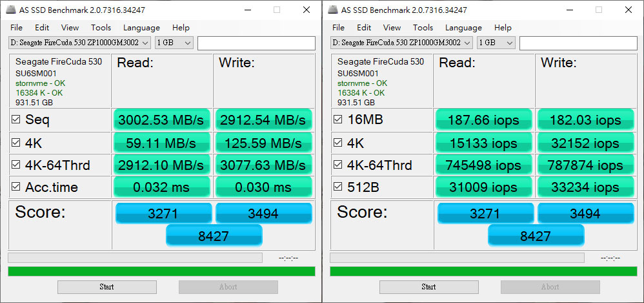The image size is (644, 303).
Task: Uncheck the 4K checkbox in left window
Action: coord(15,143)
